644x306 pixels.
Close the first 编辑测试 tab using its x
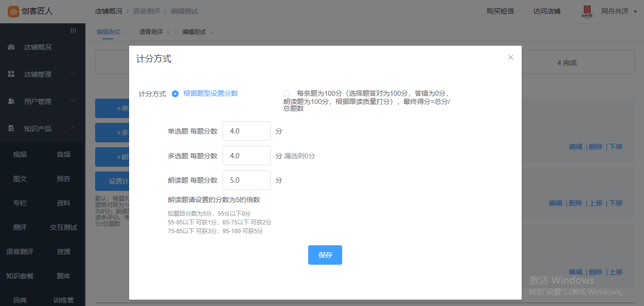(x=125, y=32)
